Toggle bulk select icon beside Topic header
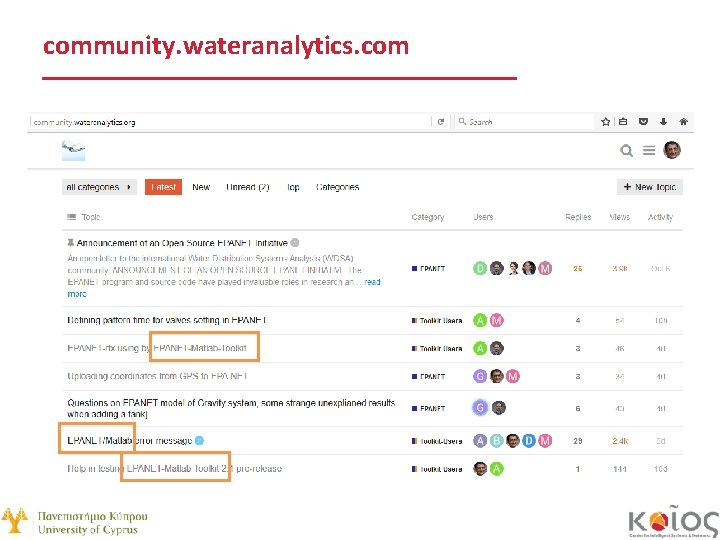720x540 pixels. click(72, 217)
